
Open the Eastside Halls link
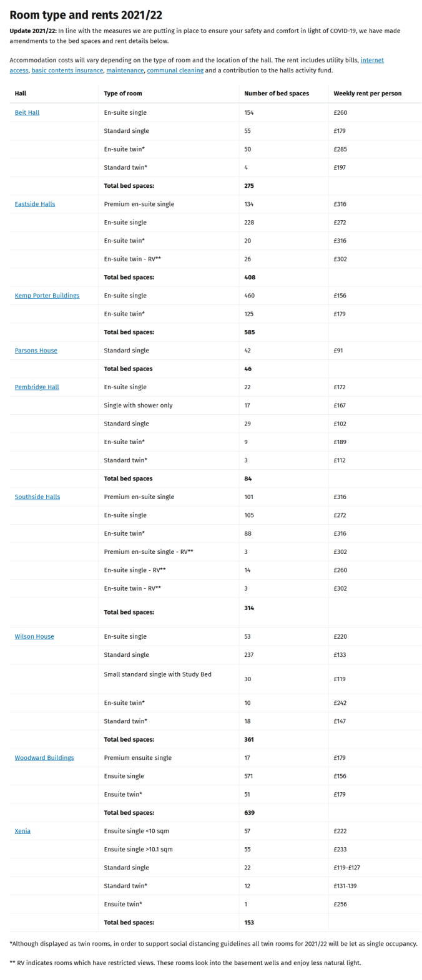tap(35, 204)
